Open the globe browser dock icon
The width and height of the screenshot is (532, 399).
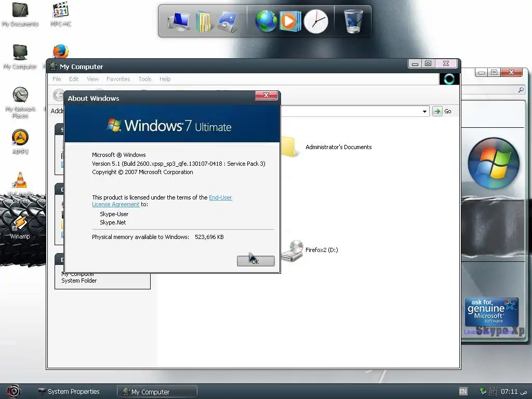point(265,21)
